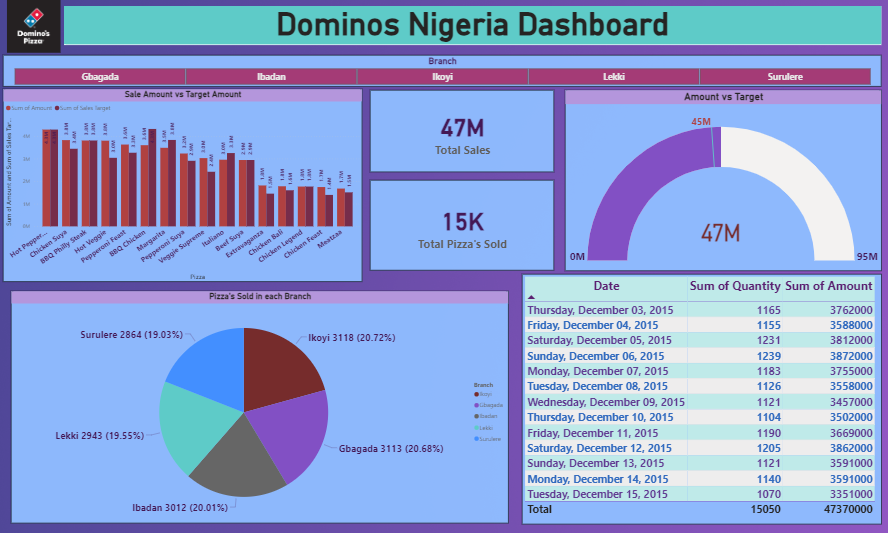The image size is (888, 533).
Task: Click the Lekki legend dot in pie chart
Action: point(476,427)
